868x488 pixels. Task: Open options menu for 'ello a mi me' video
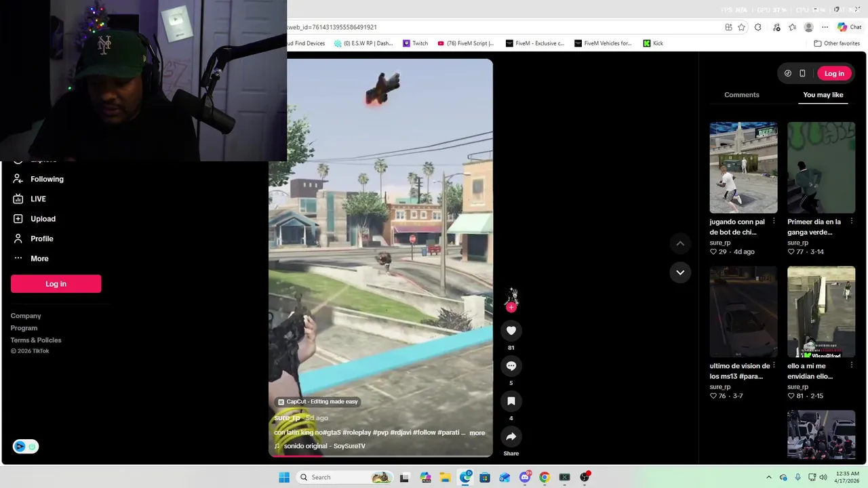tap(852, 365)
